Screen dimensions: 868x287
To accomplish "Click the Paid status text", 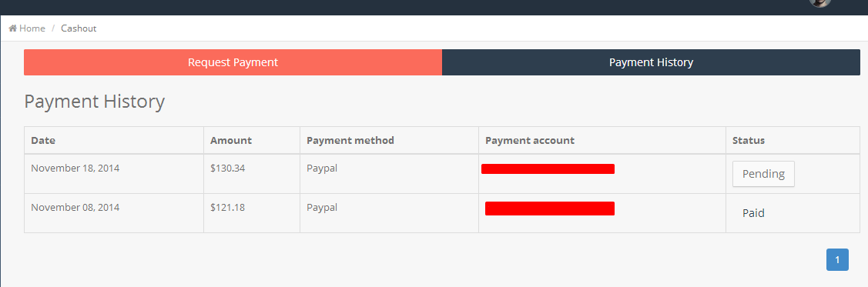I will [753, 213].
